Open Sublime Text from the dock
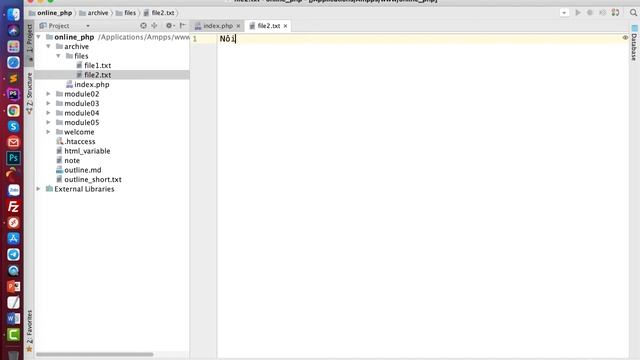This screenshot has height=360, width=640. (x=13, y=78)
